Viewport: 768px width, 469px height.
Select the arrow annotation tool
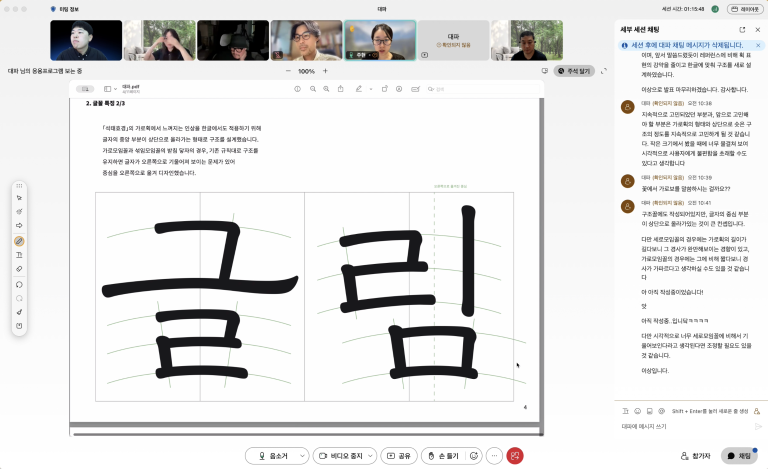19,226
